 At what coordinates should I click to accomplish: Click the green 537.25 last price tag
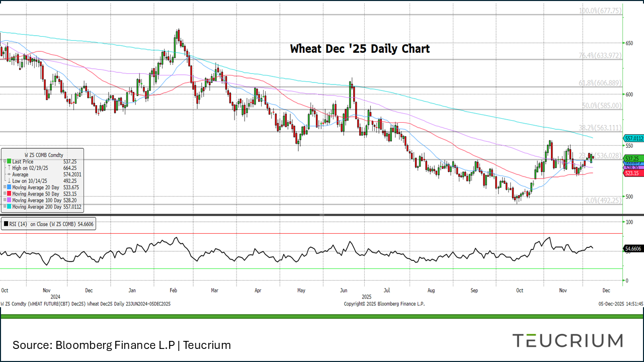(632, 158)
